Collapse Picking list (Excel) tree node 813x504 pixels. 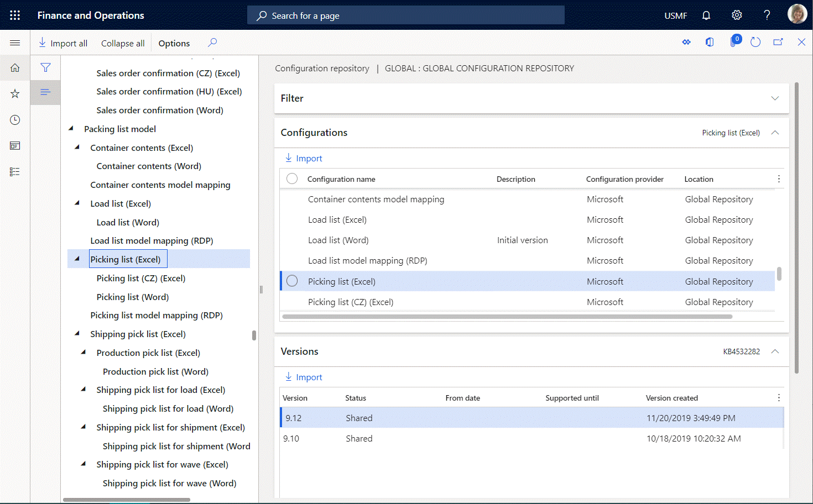[77, 259]
